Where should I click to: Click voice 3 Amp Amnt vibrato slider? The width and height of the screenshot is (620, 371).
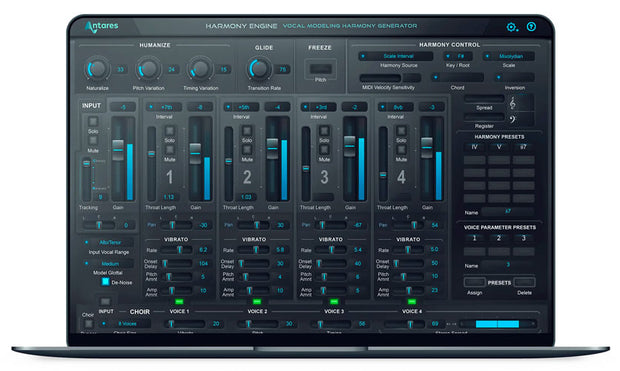pos(332,291)
